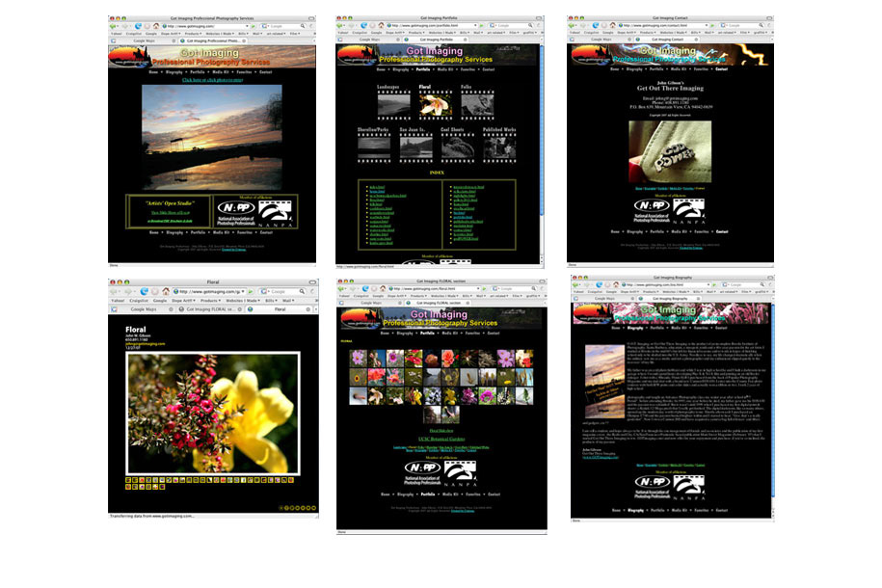Click the back arrow in the Floral window toolbar

click(113, 291)
